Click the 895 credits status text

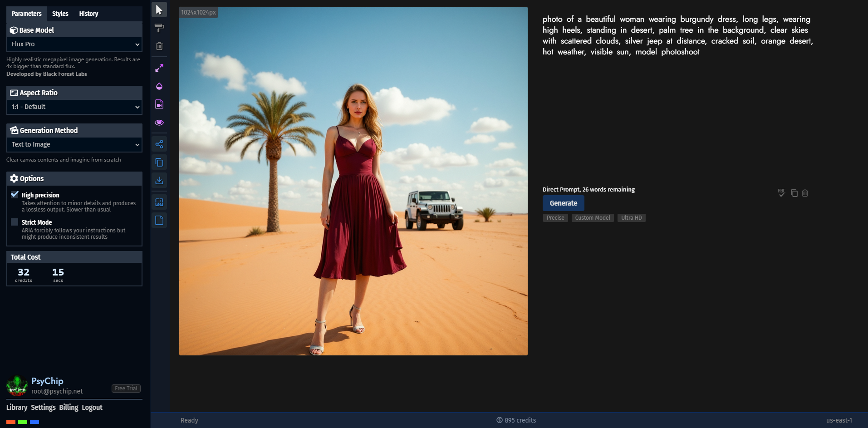(x=520, y=420)
